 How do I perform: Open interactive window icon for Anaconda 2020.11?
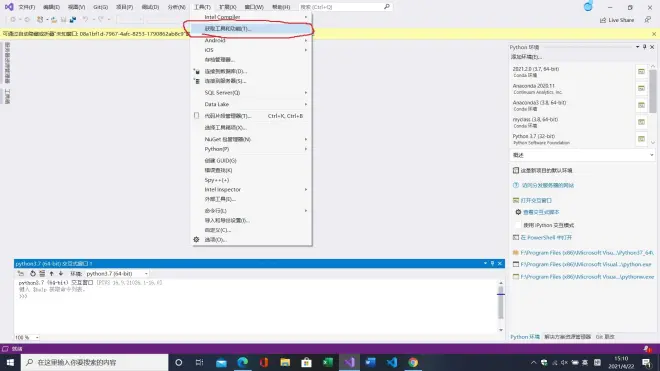coord(641,88)
